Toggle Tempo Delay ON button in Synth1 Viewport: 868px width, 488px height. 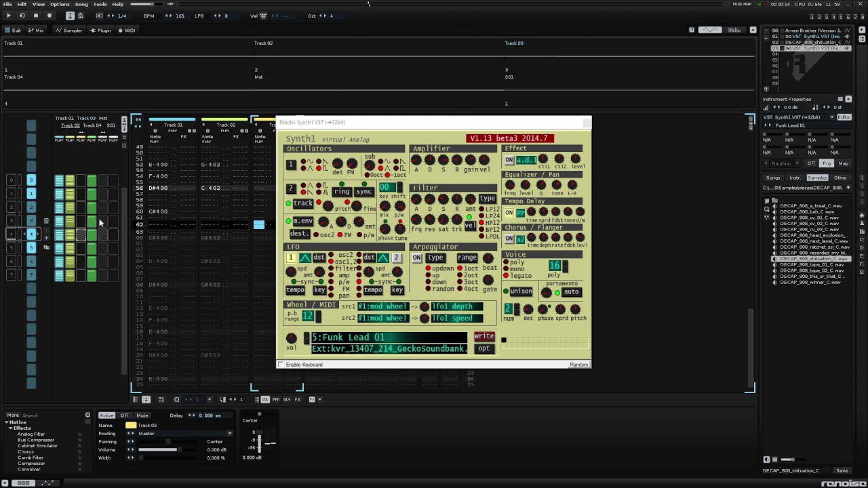tap(509, 213)
